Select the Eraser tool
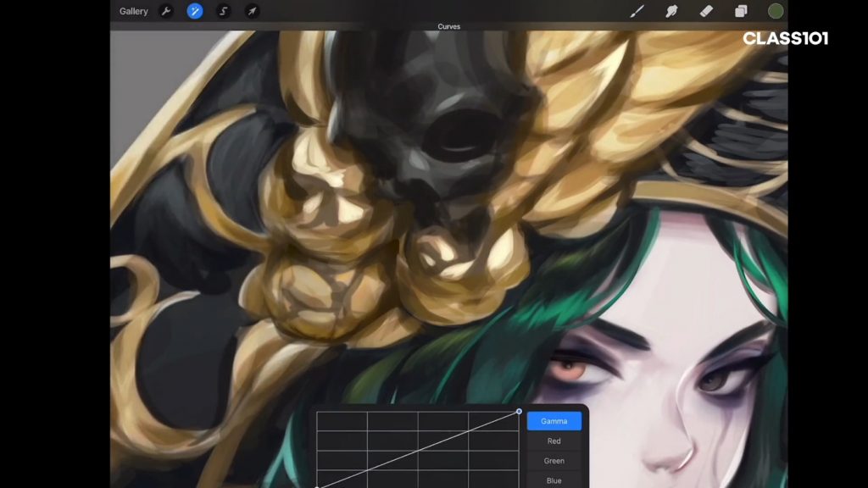The width and height of the screenshot is (868, 488). click(706, 11)
